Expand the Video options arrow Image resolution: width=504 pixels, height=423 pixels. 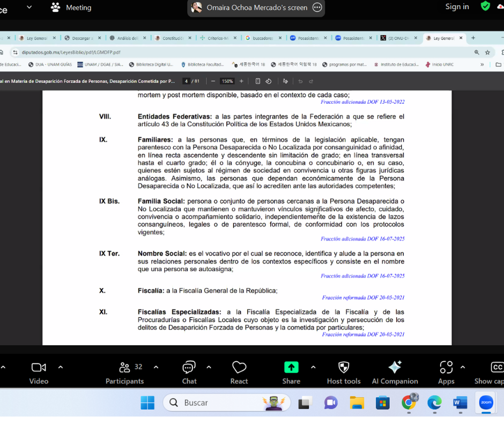tap(61, 367)
